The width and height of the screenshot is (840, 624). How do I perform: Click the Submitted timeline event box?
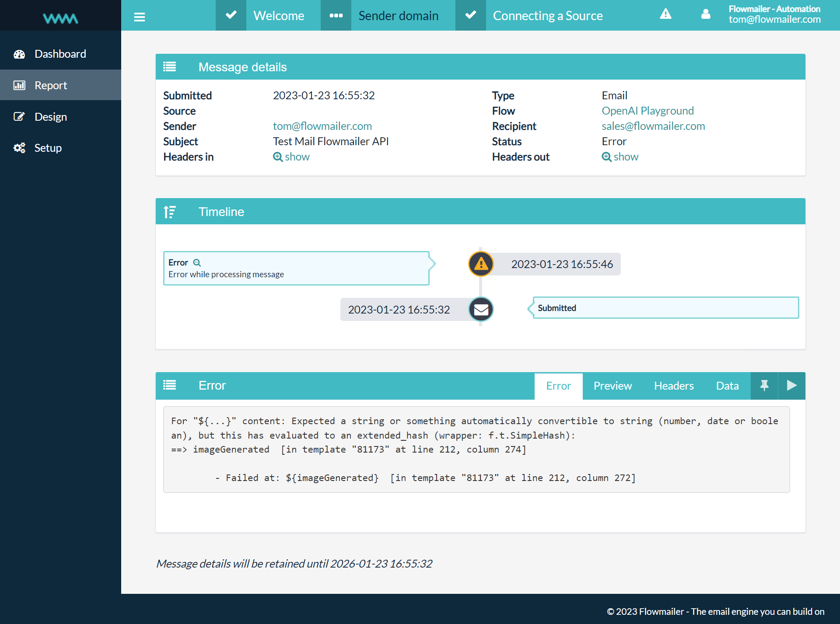pos(665,308)
